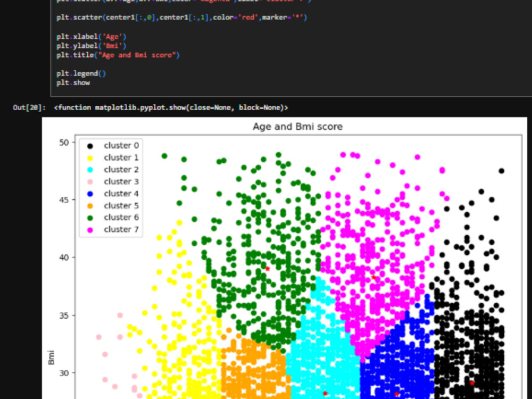Click the y-axis tick label 40
Image resolution: width=532 pixels, height=399 pixels.
[64, 257]
